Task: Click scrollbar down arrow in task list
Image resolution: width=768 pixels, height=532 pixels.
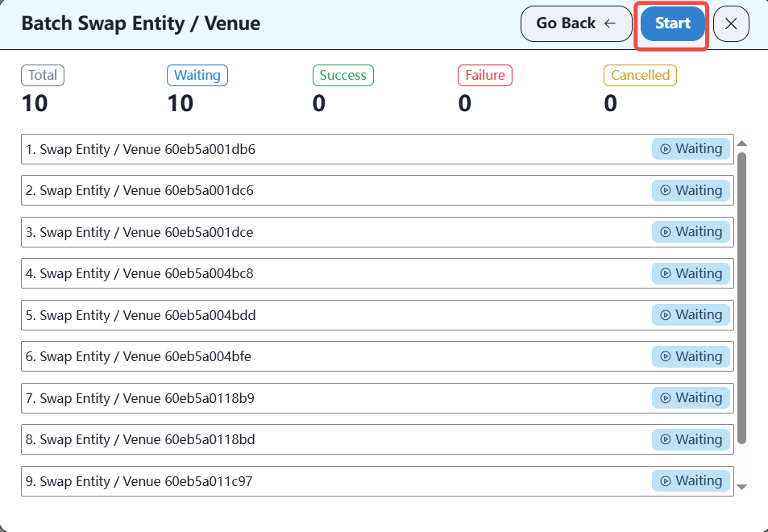Action: pyautogui.click(x=742, y=487)
